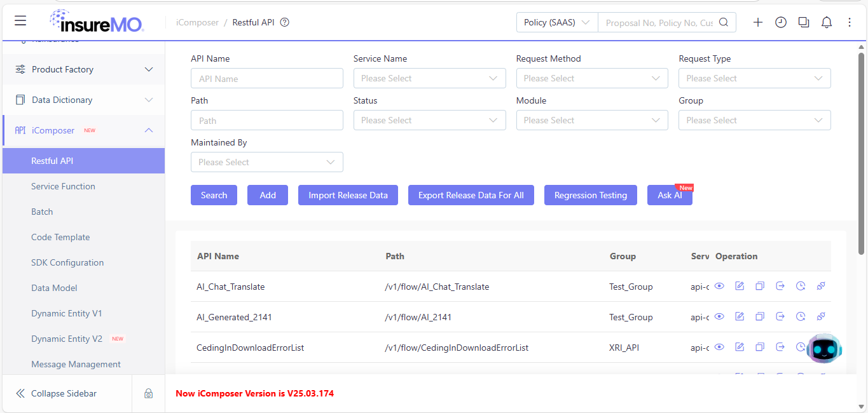Focus the API Name input field
This screenshot has height=413, width=868.
267,78
